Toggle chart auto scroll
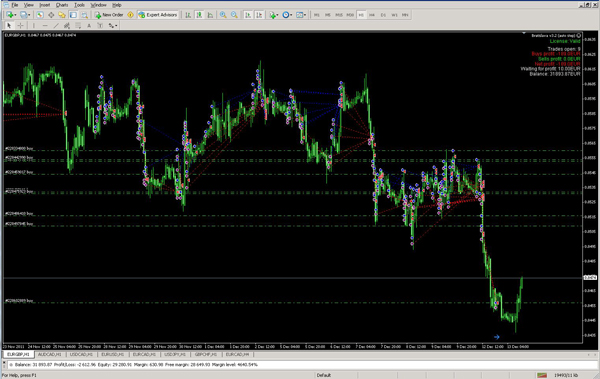The width and height of the screenshot is (600, 379). point(248,15)
